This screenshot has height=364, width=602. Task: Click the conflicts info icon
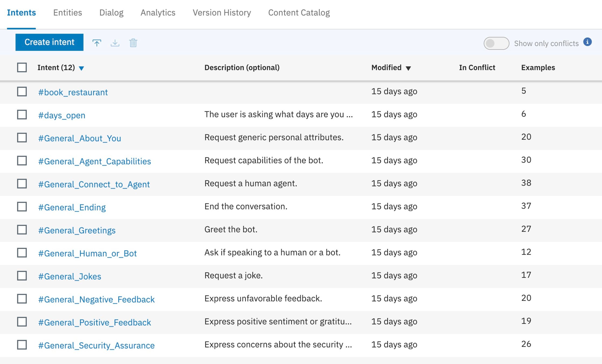(x=587, y=42)
